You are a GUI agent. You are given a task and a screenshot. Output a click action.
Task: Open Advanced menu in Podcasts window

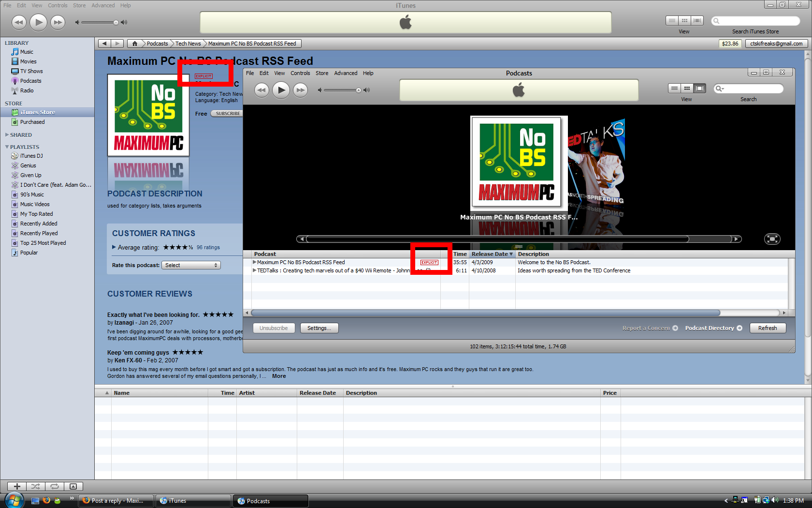pos(346,73)
